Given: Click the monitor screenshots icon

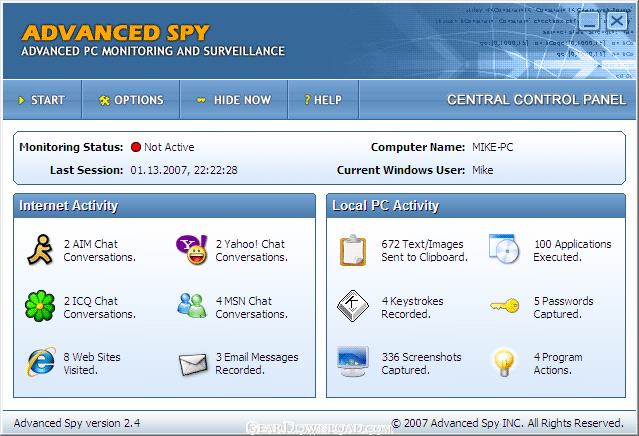Looking at the screenshot, I should pyautogui.click(x=353, y=362).
